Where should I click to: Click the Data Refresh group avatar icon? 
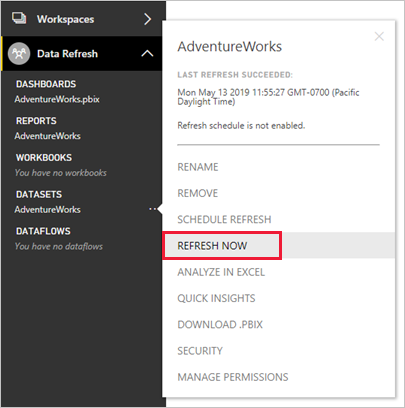(x=19, y=53)
